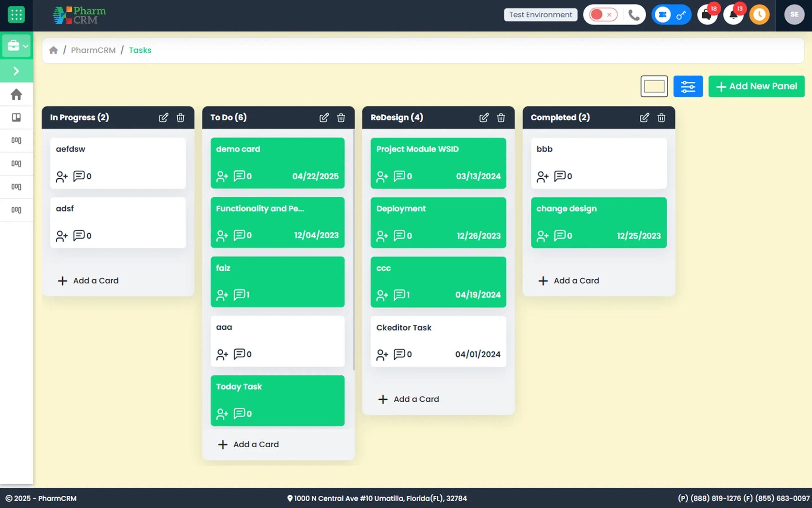Open the blue filter settings button
812x508 pixels.
click(x=688, y=86)
